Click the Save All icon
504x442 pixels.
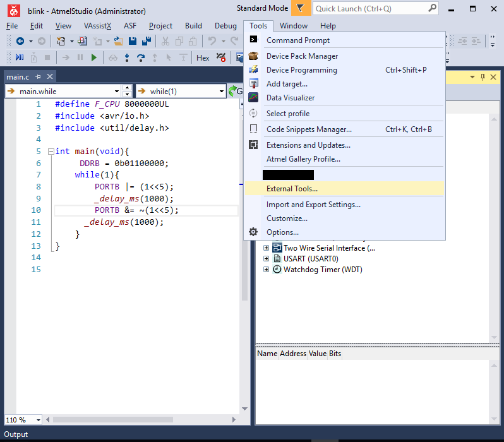tap(147, 41)
